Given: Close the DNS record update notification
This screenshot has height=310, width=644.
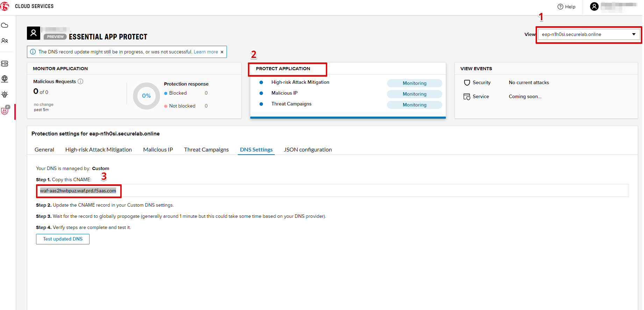Looking at the screenshot, I should tap(222, 52).
